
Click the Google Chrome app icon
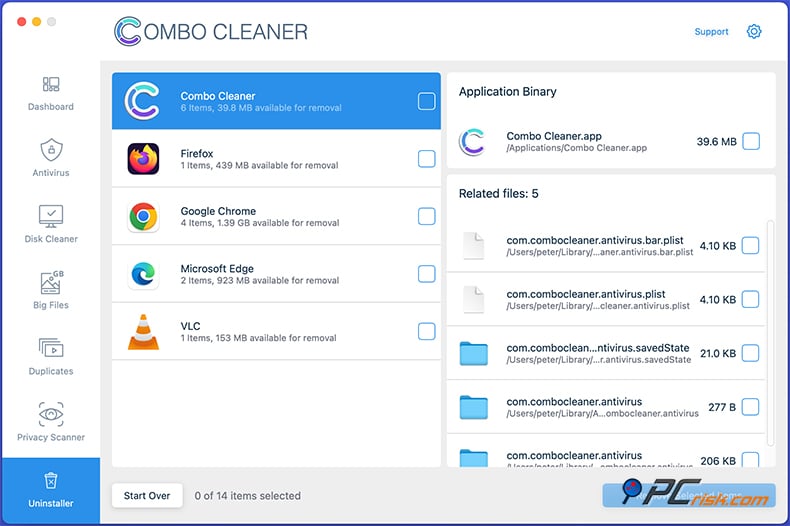(143, 217)
